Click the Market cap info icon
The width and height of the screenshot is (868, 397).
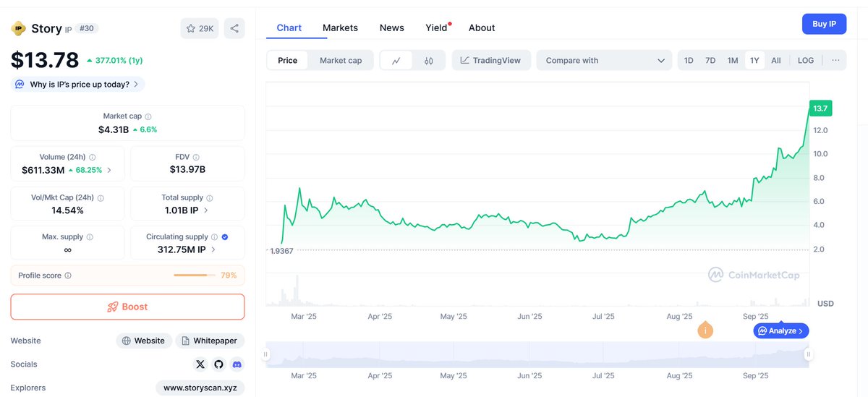(x=148, y=116)
